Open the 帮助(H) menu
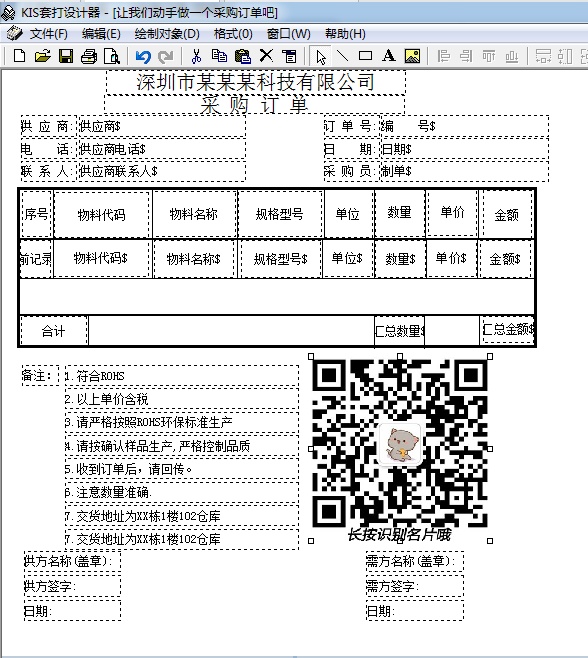The width and height of the screenshot is (588, 658). (x=345, y=34)
